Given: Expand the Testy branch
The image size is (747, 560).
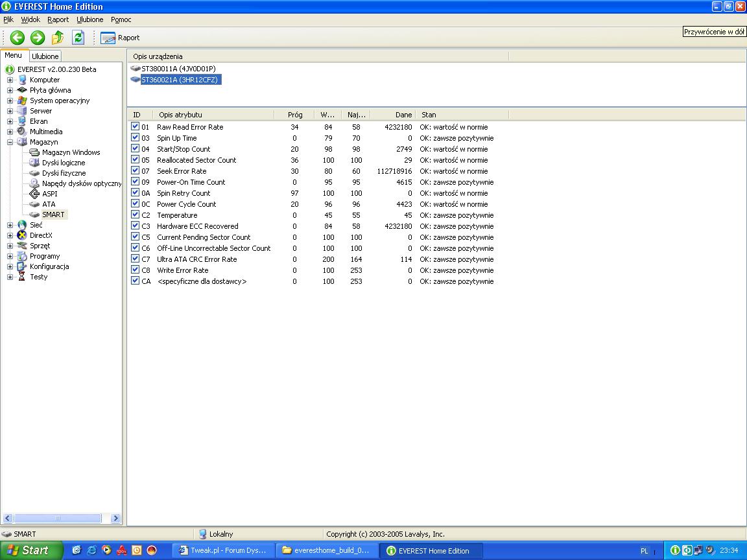Looking at the screenshot, I should pyautogui.click(x=10, y=277).
